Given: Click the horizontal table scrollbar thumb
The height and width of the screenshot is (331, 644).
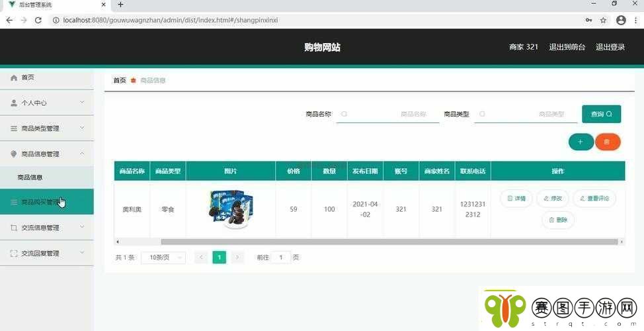Looking at the screenshot, I should coord(389,242).
